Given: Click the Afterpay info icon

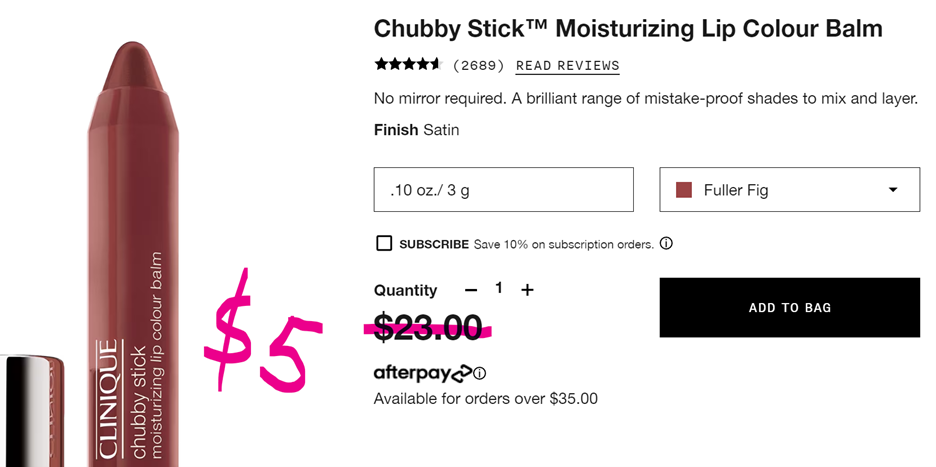Looking at the screenshot, I should point(480,373).
